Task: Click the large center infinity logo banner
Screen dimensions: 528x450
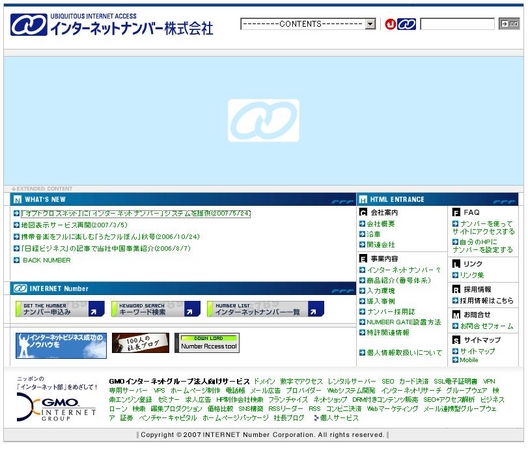Action: (263, 120)
